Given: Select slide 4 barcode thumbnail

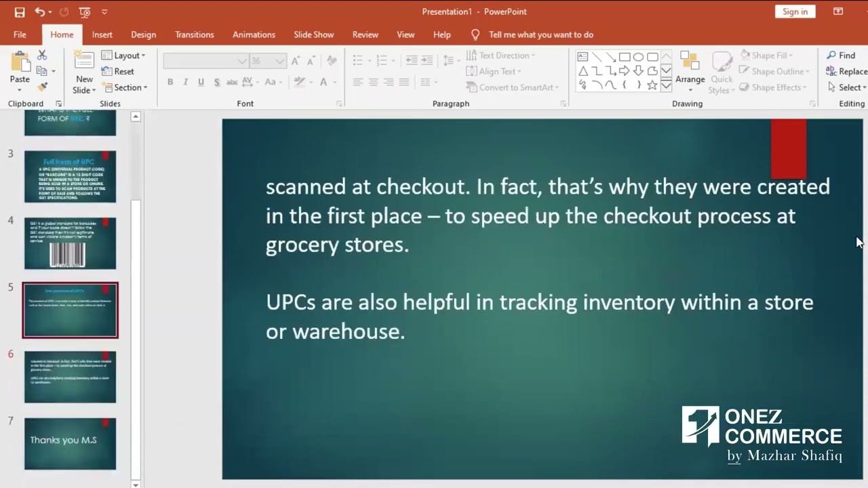Looking at the screenshot, I should [x=71, y=243].
